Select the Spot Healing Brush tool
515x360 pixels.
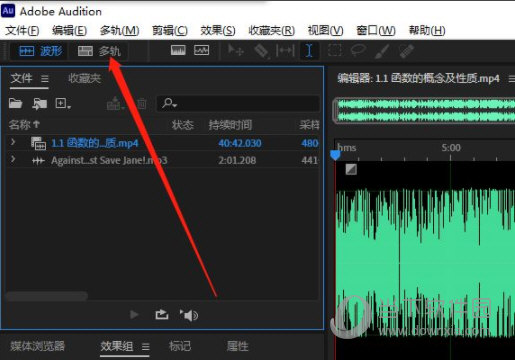(406, 51)
